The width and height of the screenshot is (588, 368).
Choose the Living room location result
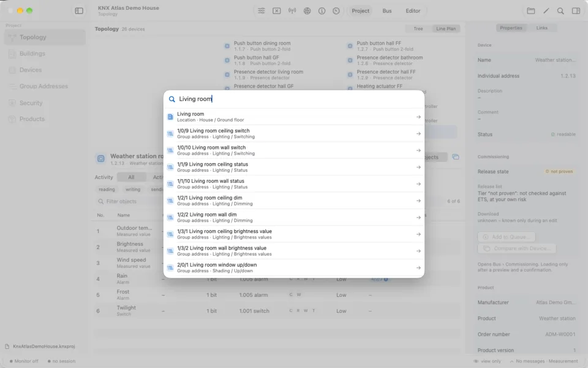tap(294, 117)
